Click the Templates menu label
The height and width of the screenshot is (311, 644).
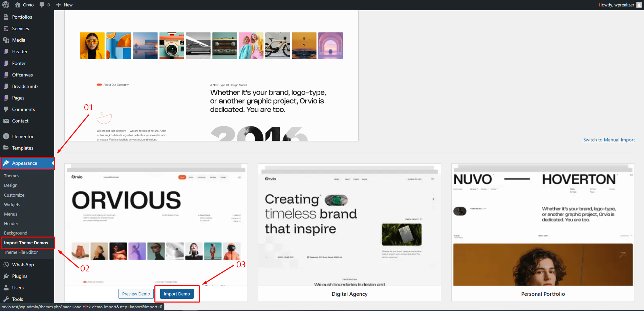[23, 148]
